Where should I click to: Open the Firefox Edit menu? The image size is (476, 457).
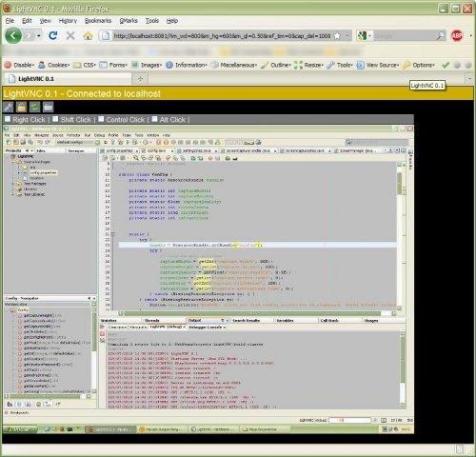point(27,21)
